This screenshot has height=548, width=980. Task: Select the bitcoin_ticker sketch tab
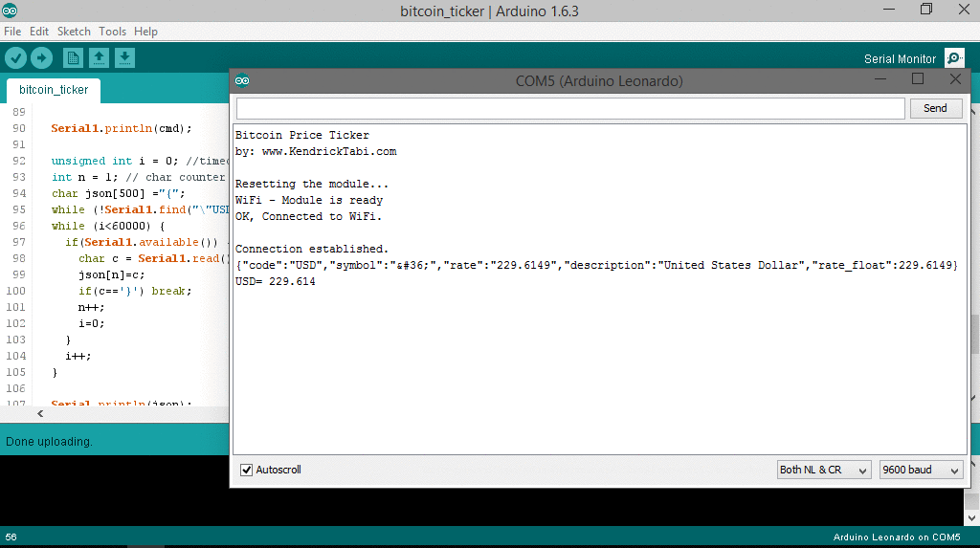tap(54, 90)
